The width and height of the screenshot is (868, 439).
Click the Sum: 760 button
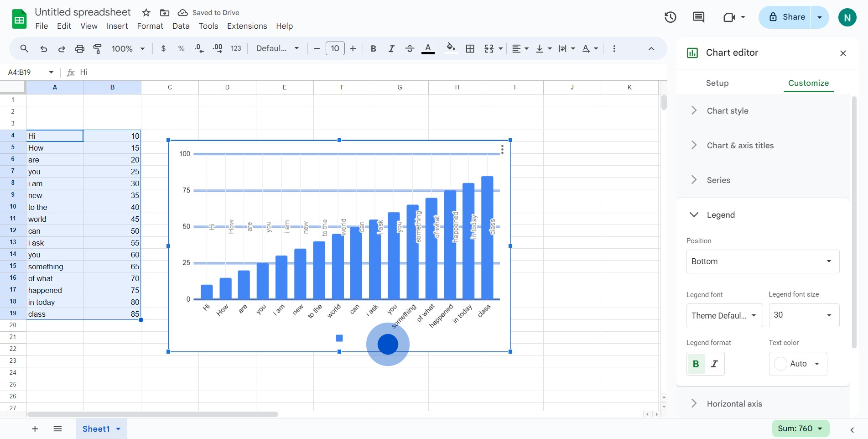(800, 429)
